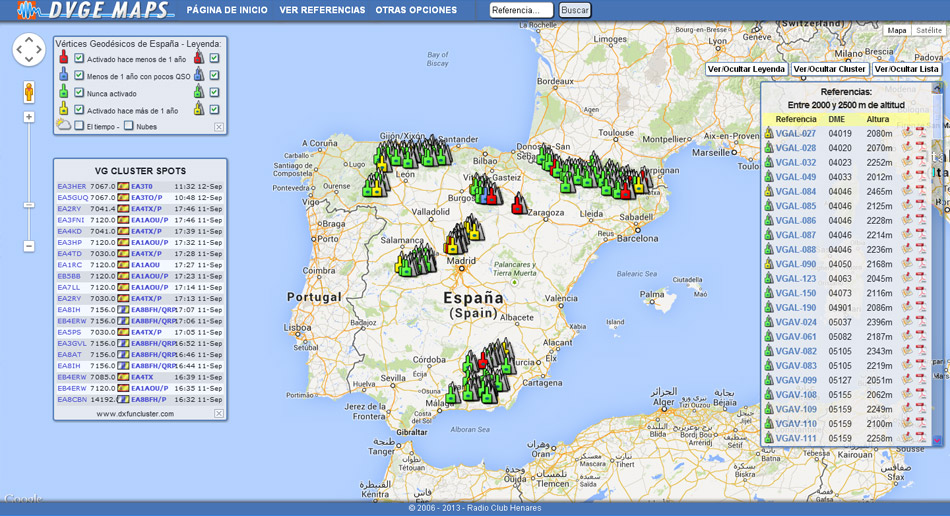This screenshot has height=516, width=950.
Task: Open the VGAL-032 reference link
Action: point(796,162)
